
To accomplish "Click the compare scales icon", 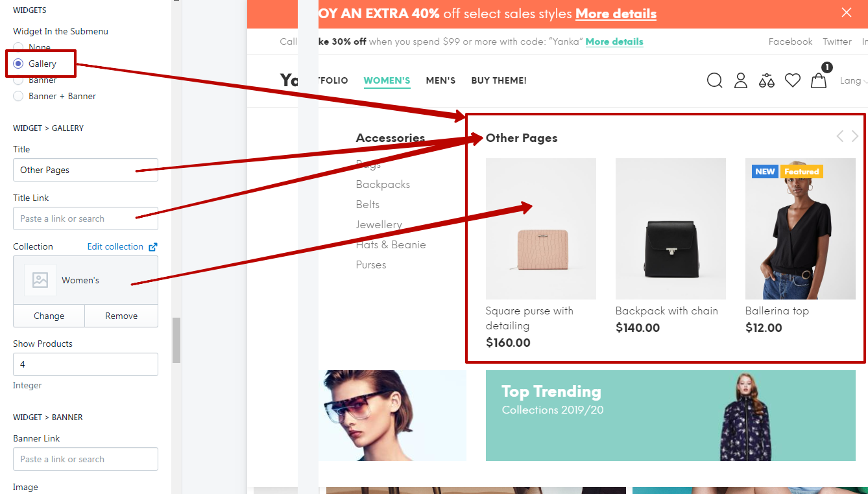I will 767,80.
